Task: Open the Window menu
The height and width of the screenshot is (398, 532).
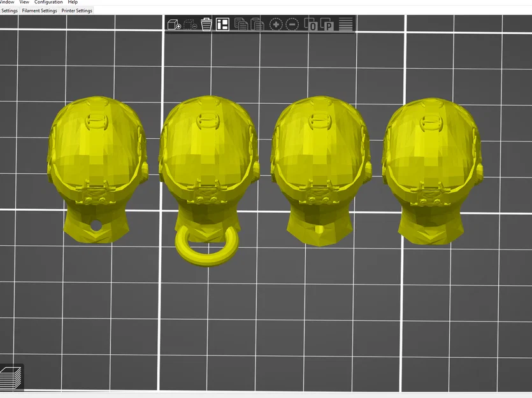Action: tap(6, 2)
